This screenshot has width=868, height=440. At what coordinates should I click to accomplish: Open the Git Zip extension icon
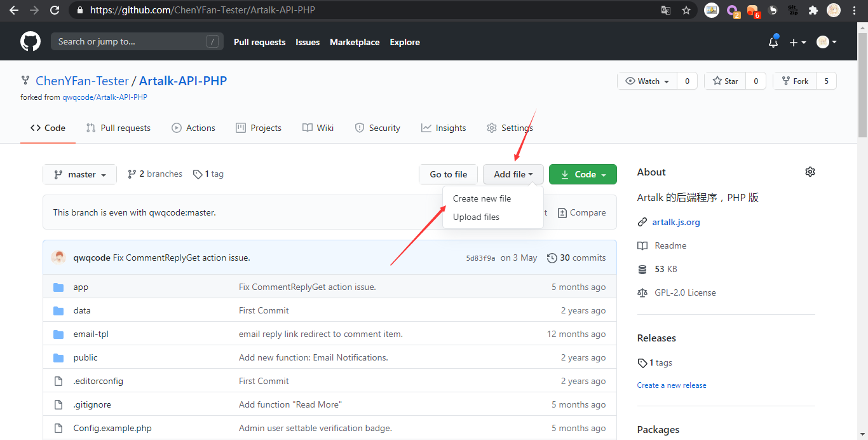(x=793, y=10)
